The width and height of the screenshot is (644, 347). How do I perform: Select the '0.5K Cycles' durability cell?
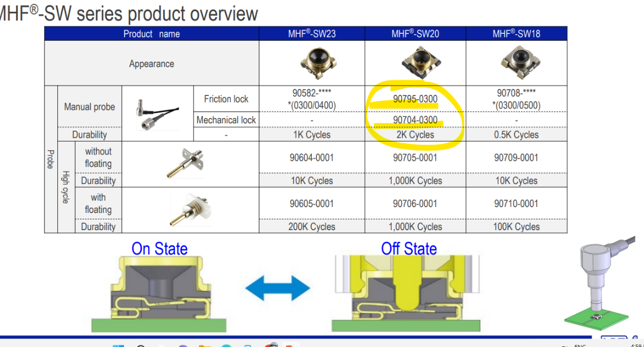tap(516, 135)
